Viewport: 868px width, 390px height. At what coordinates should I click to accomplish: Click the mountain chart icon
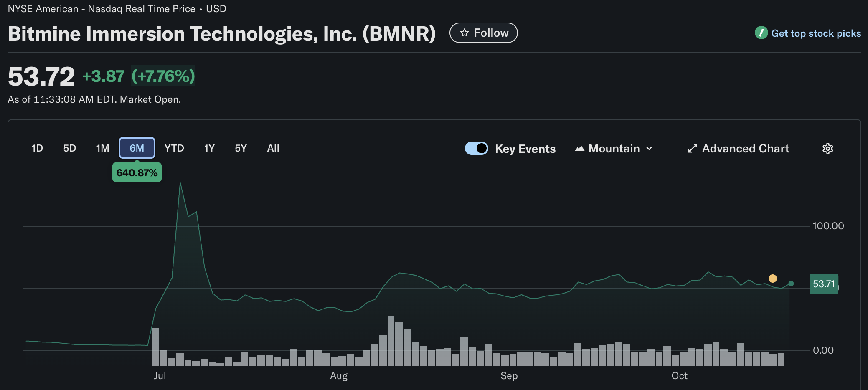(x=579, y=149)
